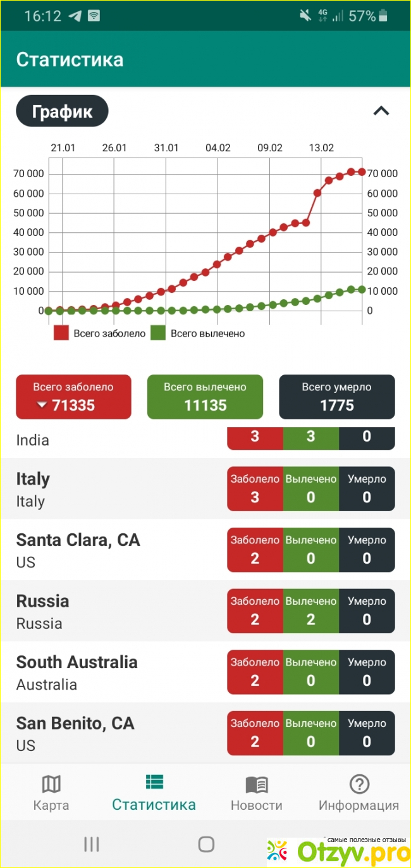The height and width of the screenshot is (868, 411).
Task: Toggle red Всего заболело legend swatch
Action: (x=61, y=333)
